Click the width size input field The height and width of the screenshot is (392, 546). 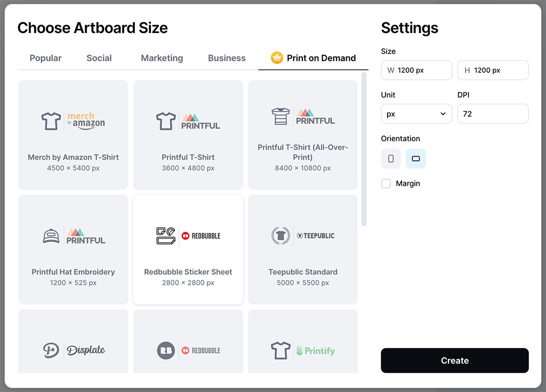pos(416,70)
